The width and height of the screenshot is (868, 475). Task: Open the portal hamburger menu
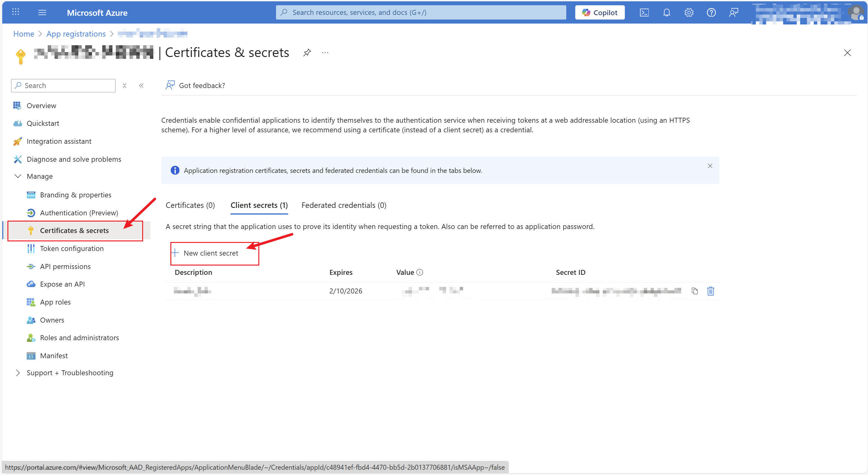[x=42, y=12]
